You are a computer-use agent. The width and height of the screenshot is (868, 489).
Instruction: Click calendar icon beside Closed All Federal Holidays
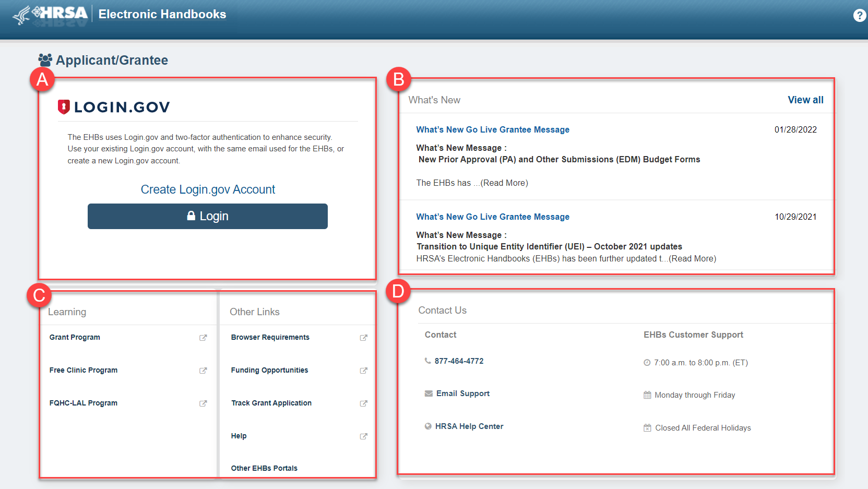point(647,428)
